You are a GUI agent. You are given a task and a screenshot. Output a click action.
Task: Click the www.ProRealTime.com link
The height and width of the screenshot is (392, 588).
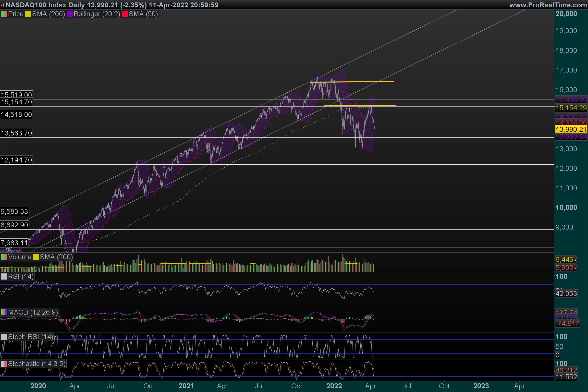point(548,5)
